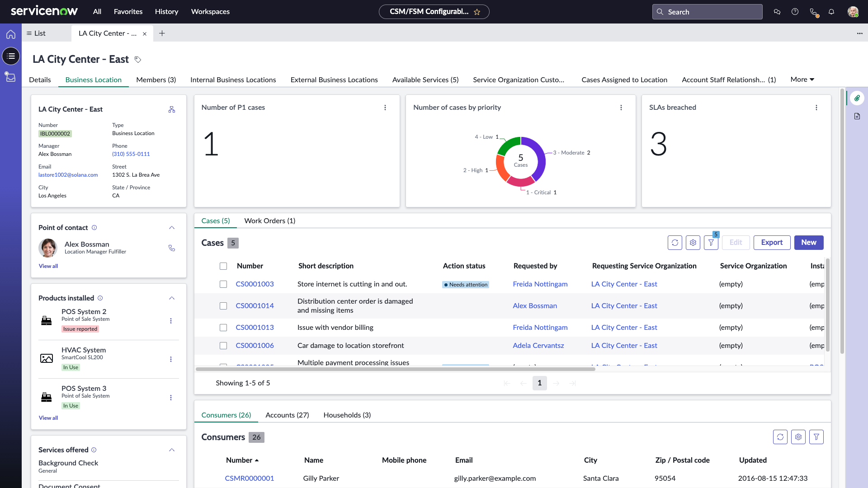Viewport: 868px width, 488px height.
Task: Click the Cases table horizontal scrollbar
Action: click(396, 369)
